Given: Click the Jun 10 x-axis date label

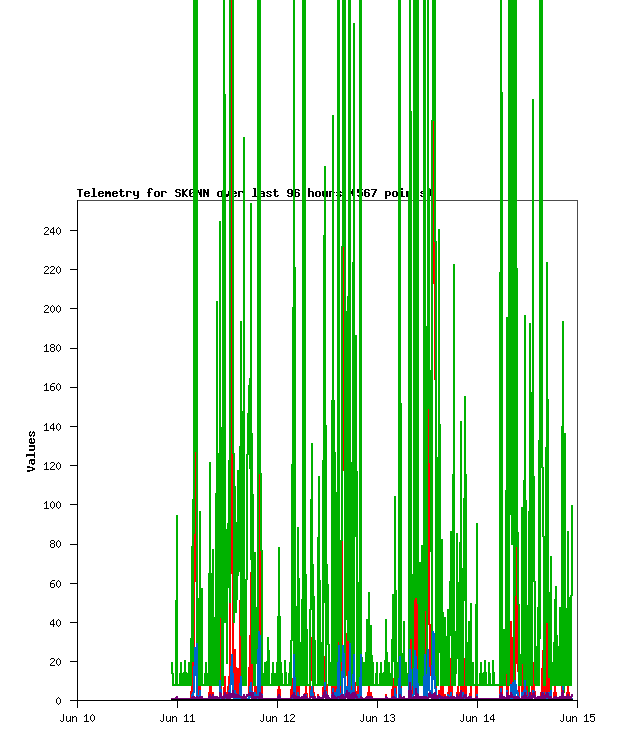Looking at the screenshot, I should click(x=77, y=718).
